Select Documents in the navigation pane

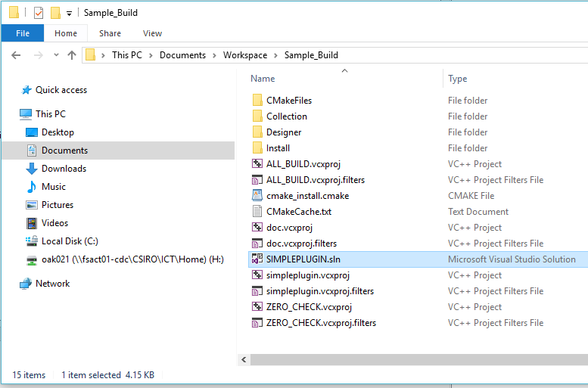coord(119,151)
